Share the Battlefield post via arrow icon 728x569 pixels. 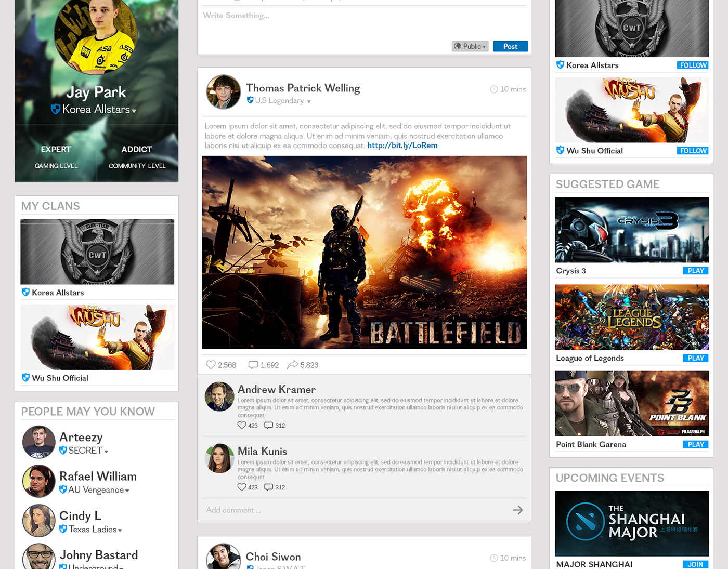[293, 365]
